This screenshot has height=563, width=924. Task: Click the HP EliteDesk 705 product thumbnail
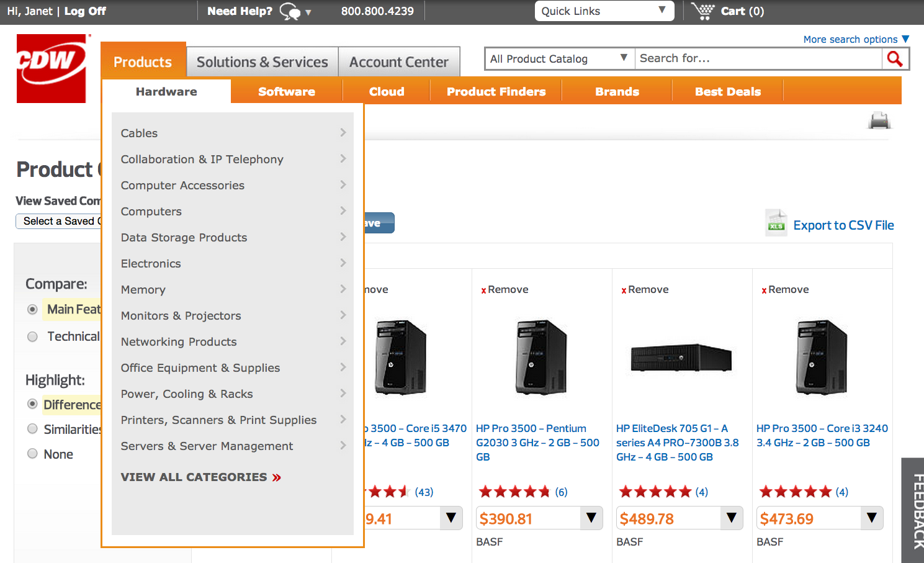681,358
